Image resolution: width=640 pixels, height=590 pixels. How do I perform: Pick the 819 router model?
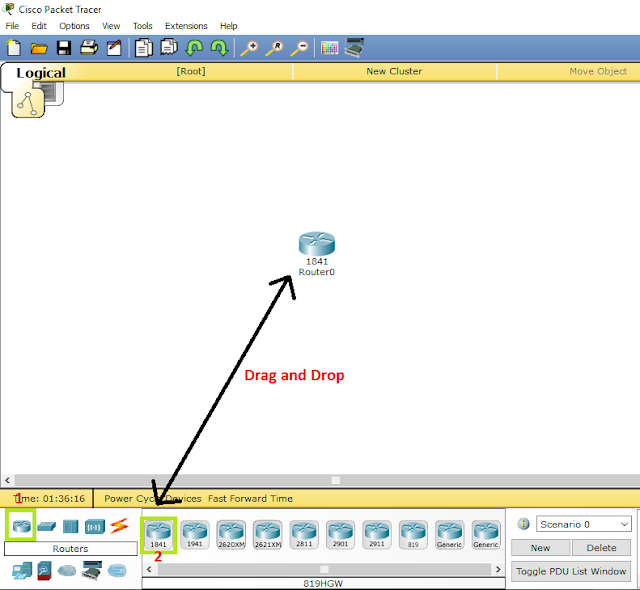click(x=413, y=535)
